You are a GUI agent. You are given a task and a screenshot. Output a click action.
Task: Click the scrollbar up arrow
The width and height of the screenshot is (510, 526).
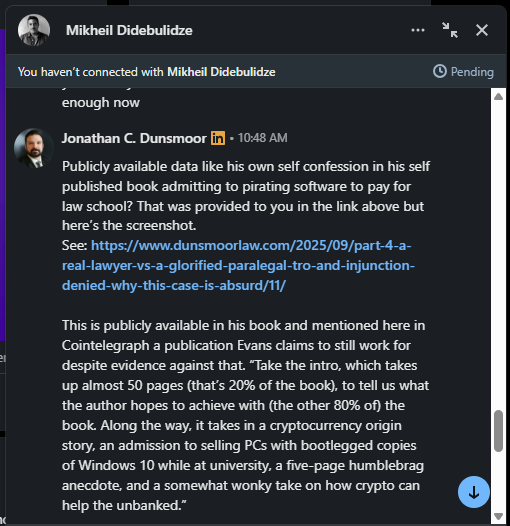click(x=498, y=97)
